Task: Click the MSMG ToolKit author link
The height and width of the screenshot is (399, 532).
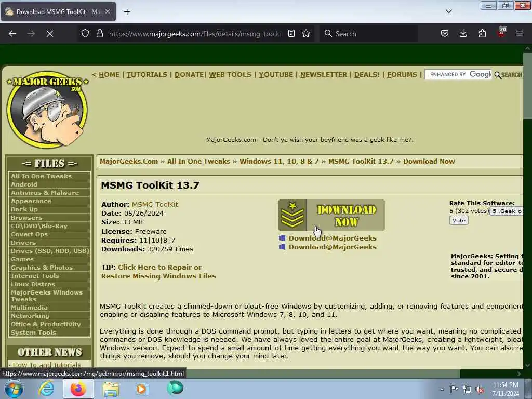Action: (155, 204)
